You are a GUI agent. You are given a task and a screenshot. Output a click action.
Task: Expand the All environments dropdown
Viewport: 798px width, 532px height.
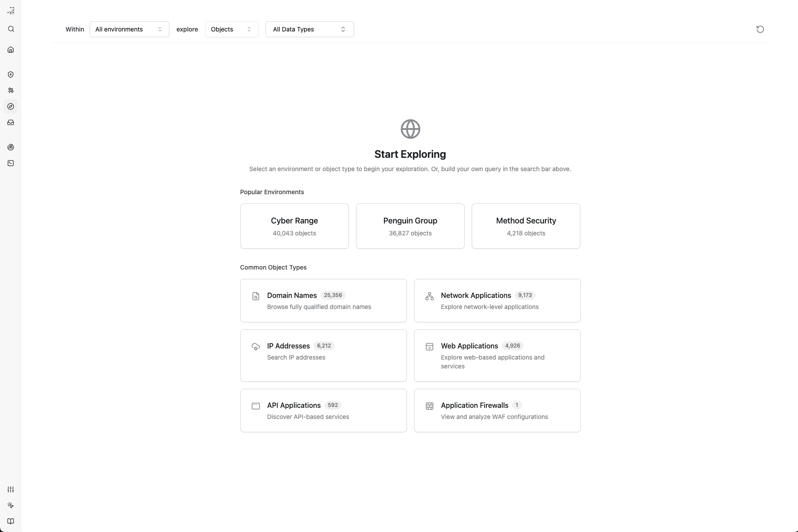(x=129, y=29)
